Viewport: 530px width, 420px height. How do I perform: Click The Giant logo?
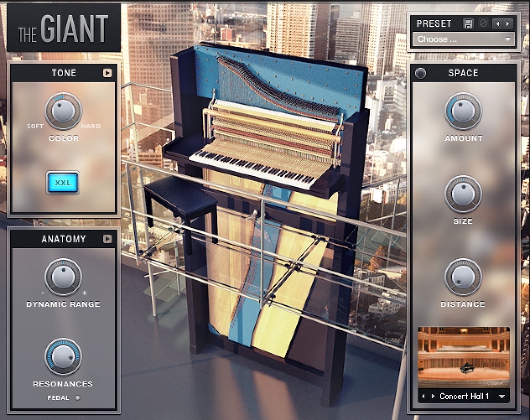pyautogui.click(x=64, y=28)
